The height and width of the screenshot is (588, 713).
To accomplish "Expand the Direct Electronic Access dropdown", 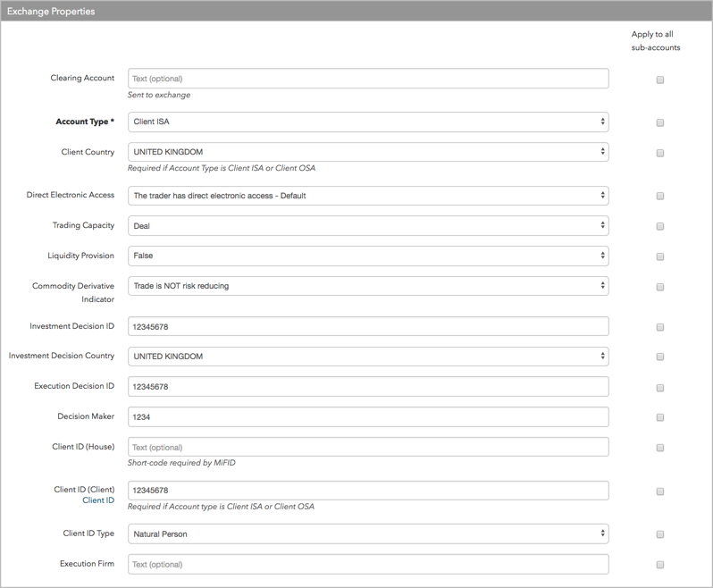I will point(368,196).
